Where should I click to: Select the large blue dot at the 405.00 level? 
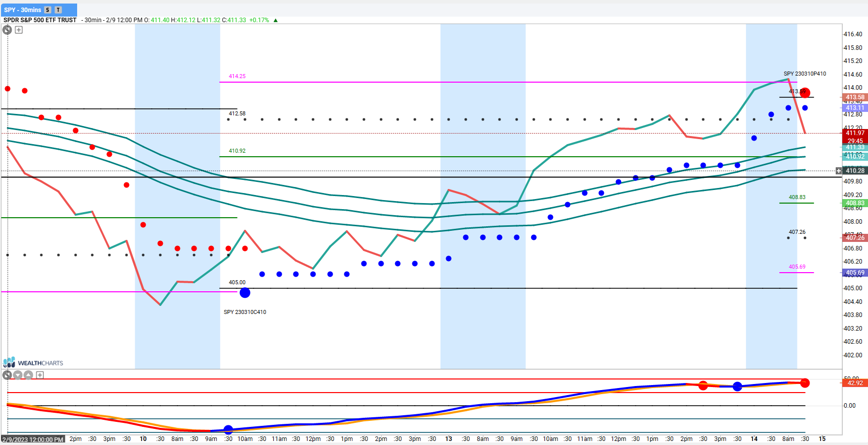coord(245,293)
